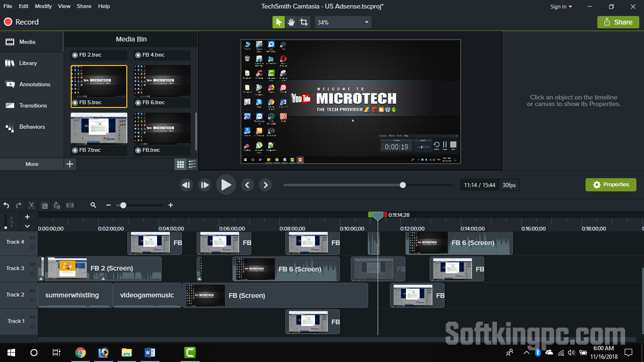Hide Track 4 with its eye icon

point(33,238)
